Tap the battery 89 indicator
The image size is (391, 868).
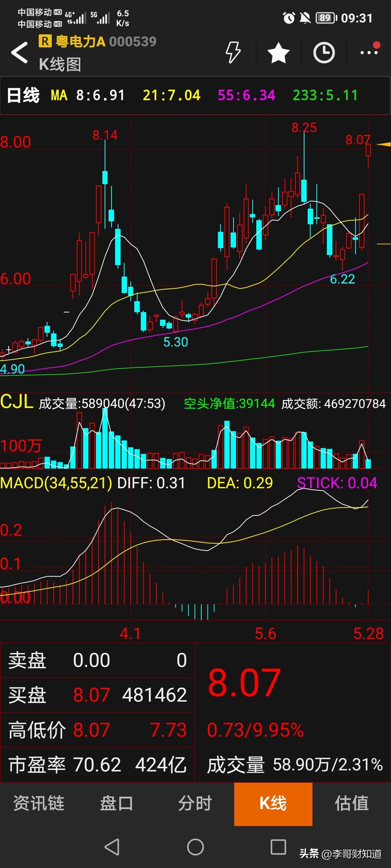[326, 18]
